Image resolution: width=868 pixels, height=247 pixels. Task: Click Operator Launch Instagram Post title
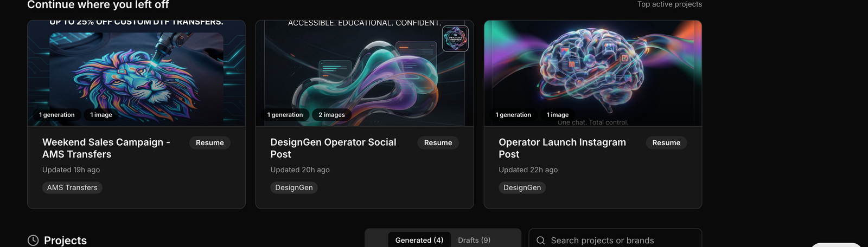click(562, 148)
